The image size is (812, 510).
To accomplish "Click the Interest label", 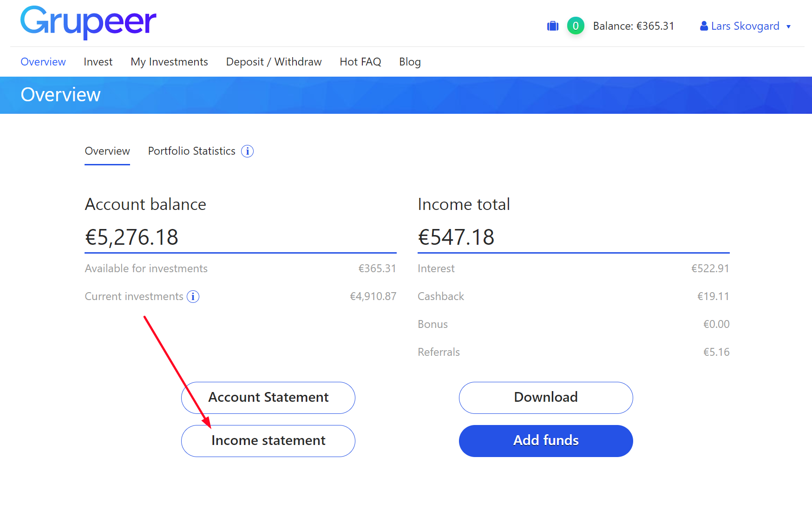I will tap(436, 268).
